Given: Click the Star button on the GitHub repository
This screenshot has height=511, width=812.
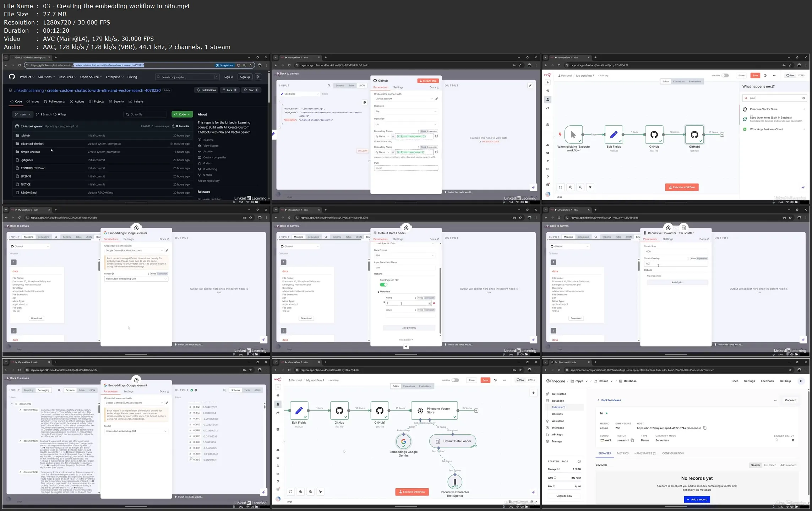Looking at the screenshot, I should 251,90.
